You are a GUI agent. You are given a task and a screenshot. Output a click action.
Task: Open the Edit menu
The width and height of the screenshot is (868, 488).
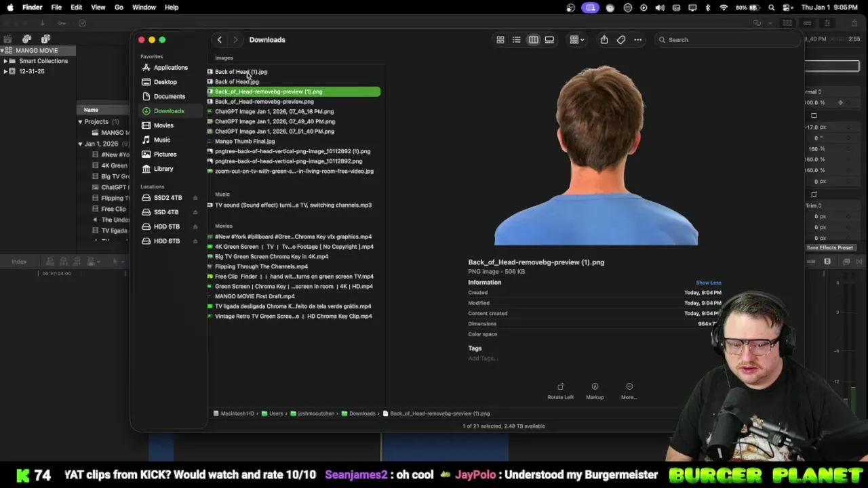[x=77, y=7]
